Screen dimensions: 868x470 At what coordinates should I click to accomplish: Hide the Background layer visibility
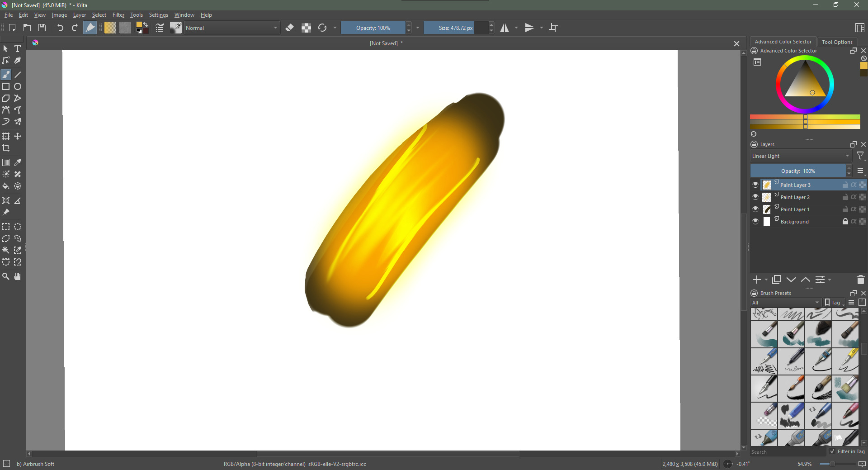[755, 221]
